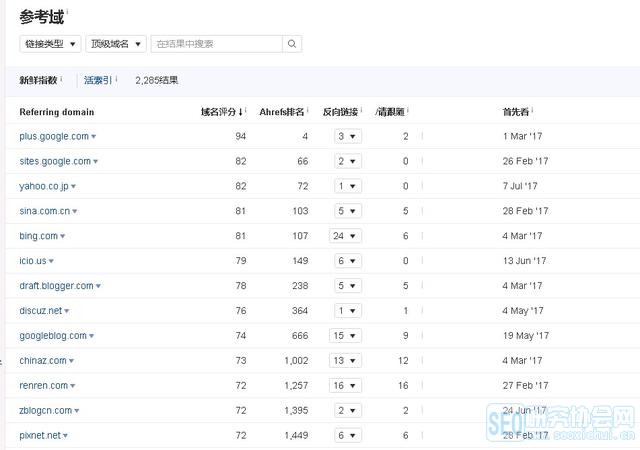Image resolution: width=640 pixels, height=450 pixels.
Task: Expand the 24 backlinks dropdown for bing.com
Action: pos(345,236)
